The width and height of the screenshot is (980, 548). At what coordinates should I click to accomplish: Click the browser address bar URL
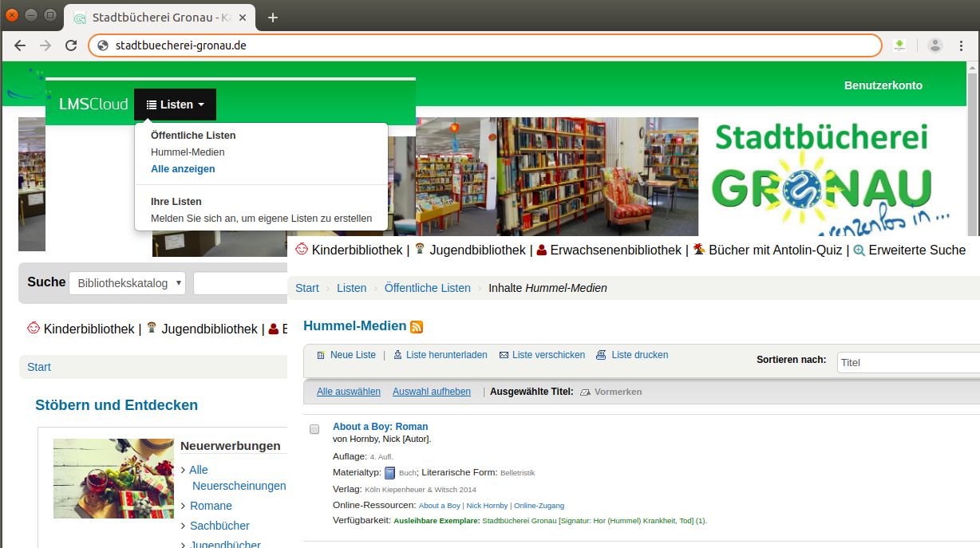click(x=180, y=45)
